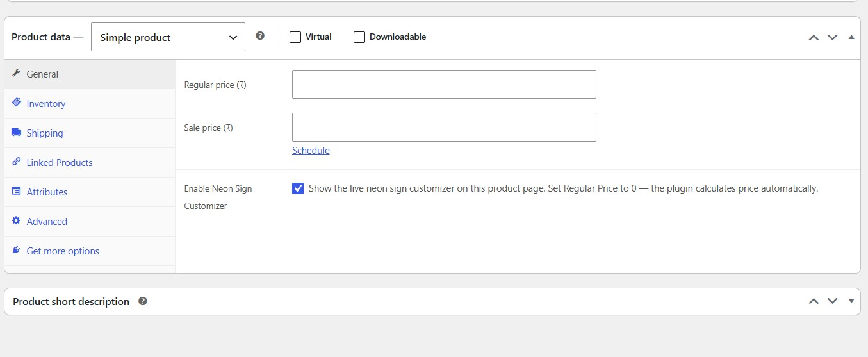Click the help icon beside product type dropdown

click(260, 36)
